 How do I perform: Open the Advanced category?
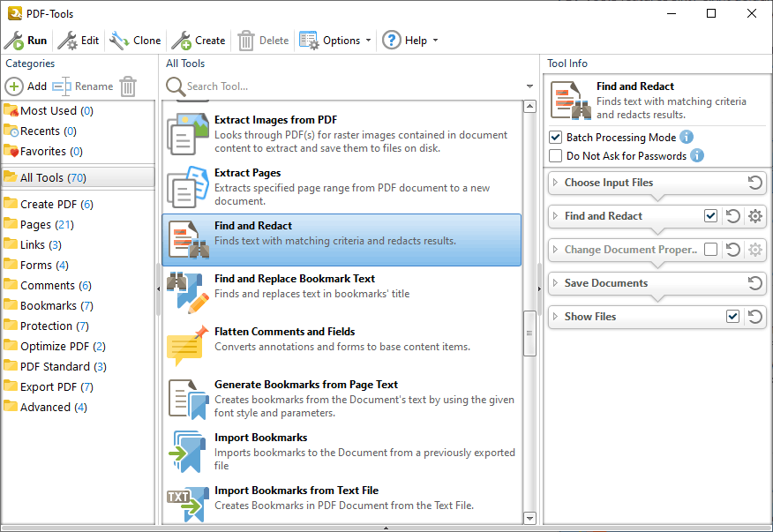click(78, 407)
